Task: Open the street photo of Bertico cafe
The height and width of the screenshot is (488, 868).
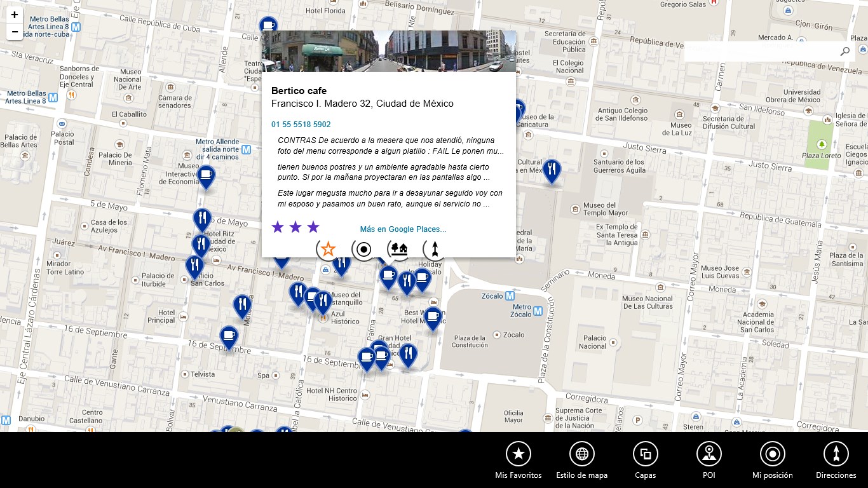Action: [x=389, y=51]
